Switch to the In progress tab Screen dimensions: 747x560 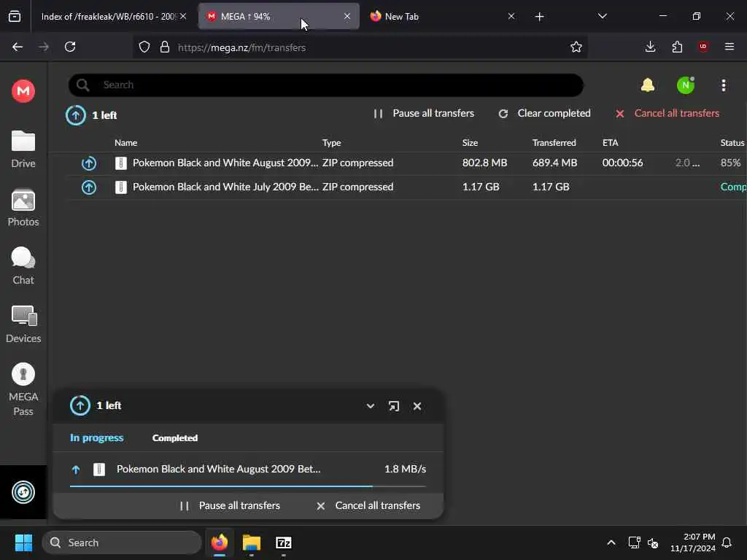click(97, 437)
